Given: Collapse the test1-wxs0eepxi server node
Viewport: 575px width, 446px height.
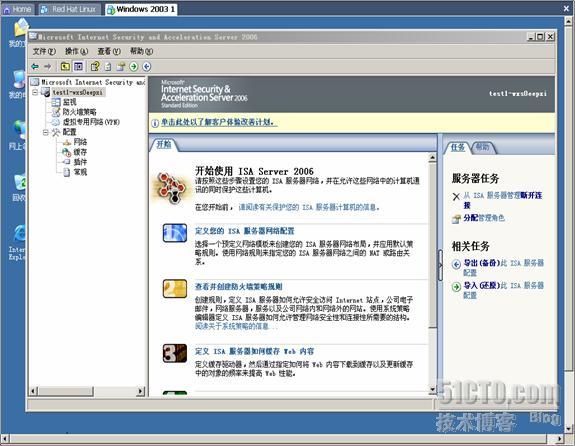Looking at the screenshot, I should click(35, 92).
